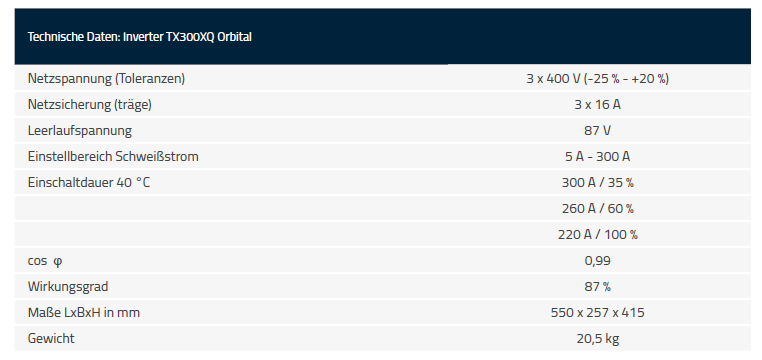Screen dimensions: 762x360
Task: Select the cos φ row label
Action: click(x=45, y=261)
